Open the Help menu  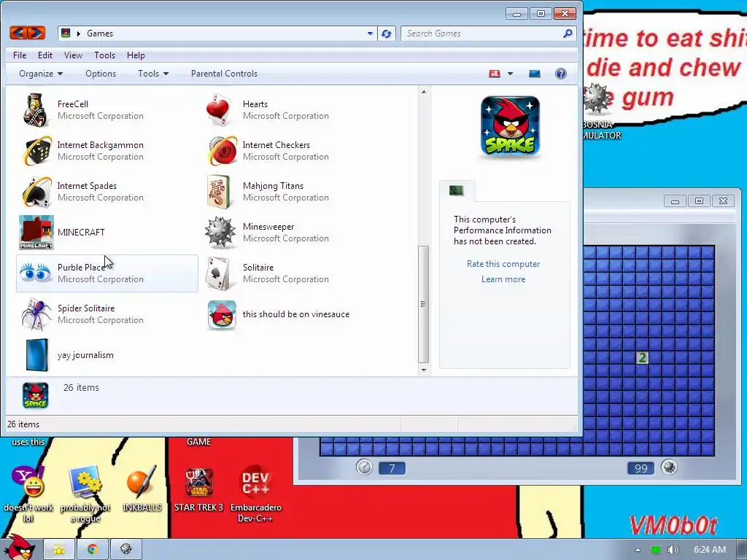(135, 55)
